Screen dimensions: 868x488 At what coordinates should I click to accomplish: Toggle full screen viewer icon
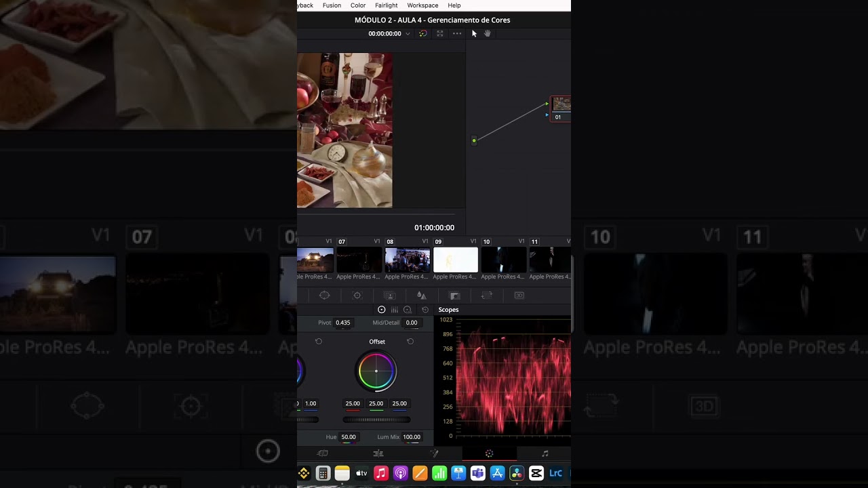(x=440, y=33)
